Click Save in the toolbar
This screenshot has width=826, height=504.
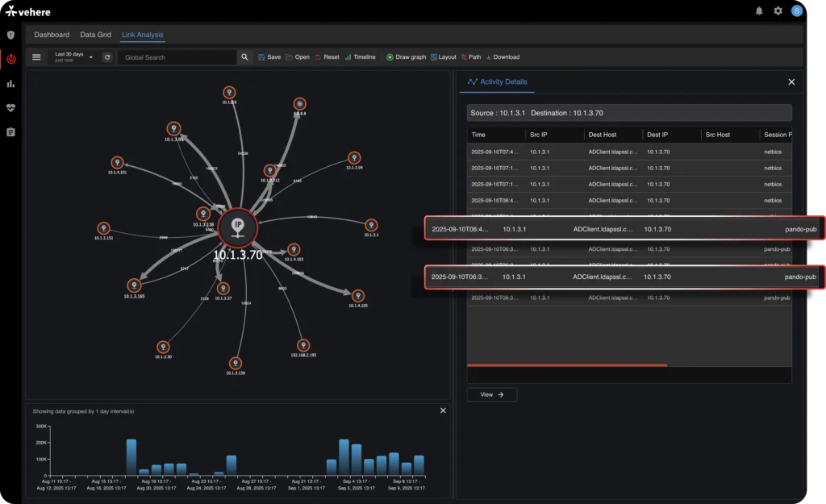(x=269, y=57)
